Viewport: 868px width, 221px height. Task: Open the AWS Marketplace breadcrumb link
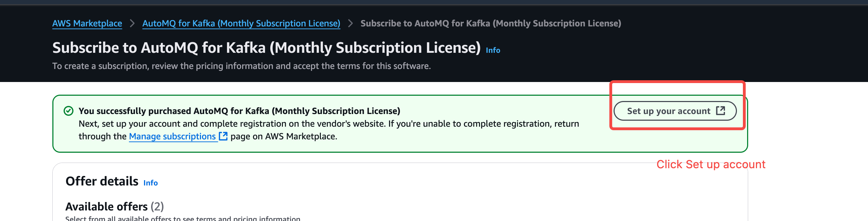click(87, 23)
